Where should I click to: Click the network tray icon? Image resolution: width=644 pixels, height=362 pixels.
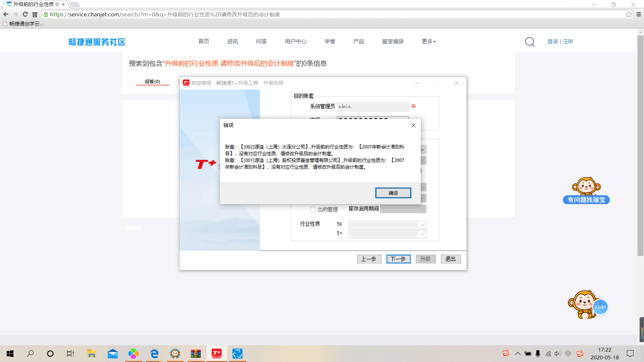(548, 354)
